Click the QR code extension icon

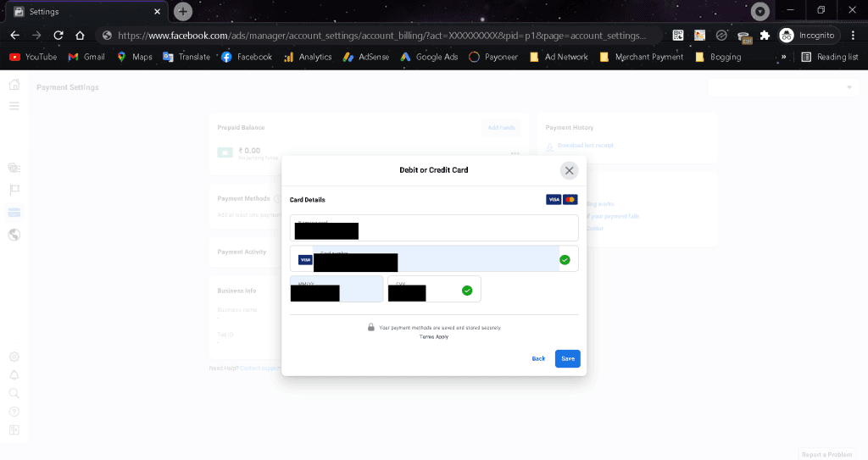coord(678,36)
